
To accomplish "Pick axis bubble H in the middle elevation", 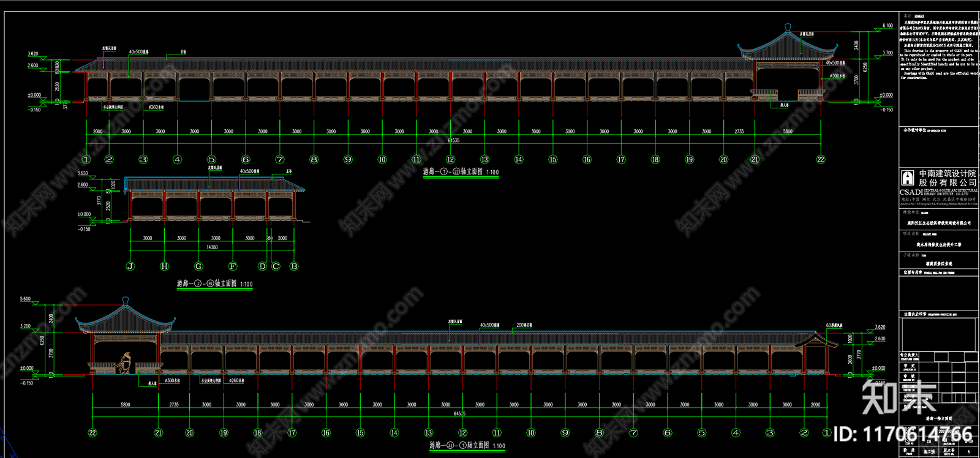I will [x=164, y=266].
